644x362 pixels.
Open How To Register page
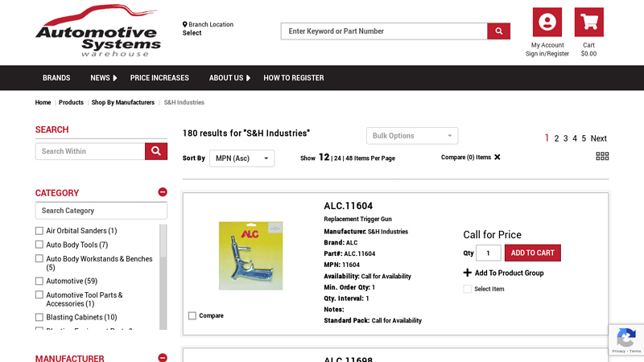[294, 78]
